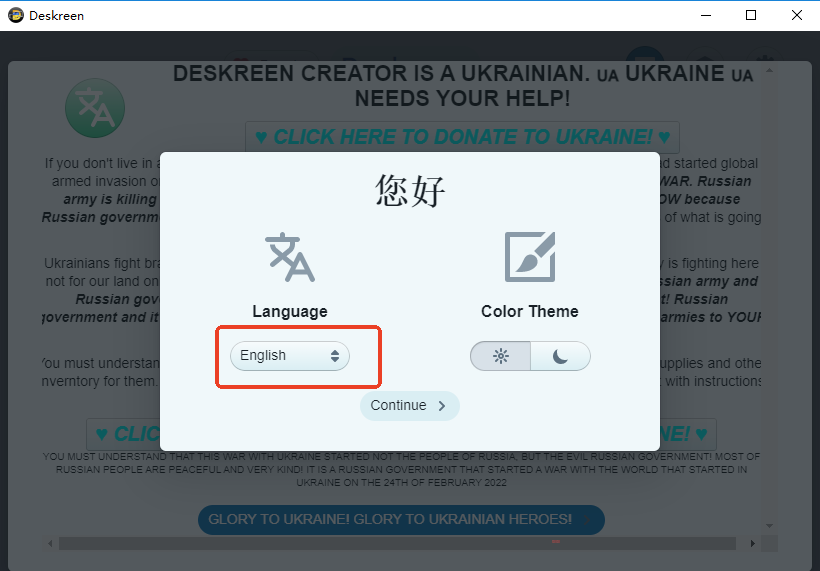Click the right arrow of horizontal scrollbar
The image size is (820, 571).
tap(753, 543)
